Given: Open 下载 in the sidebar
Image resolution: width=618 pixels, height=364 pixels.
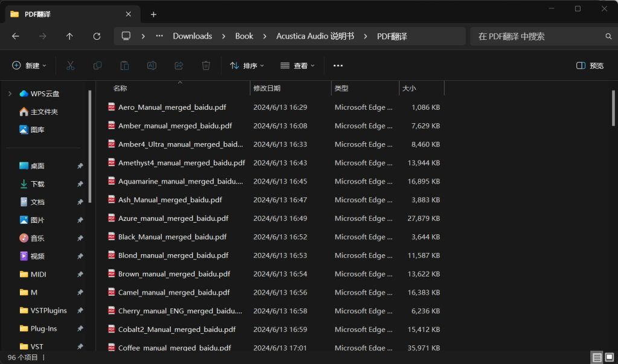Looking at the screenshot, I should (32, 184).
